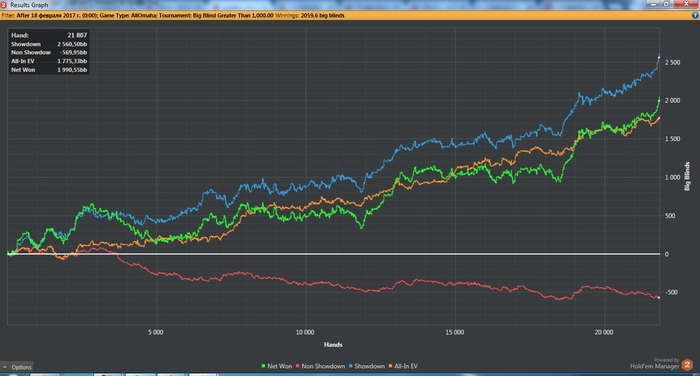
Task: Click the blue Showdown legend swatch
Action: tap(350, 366)
